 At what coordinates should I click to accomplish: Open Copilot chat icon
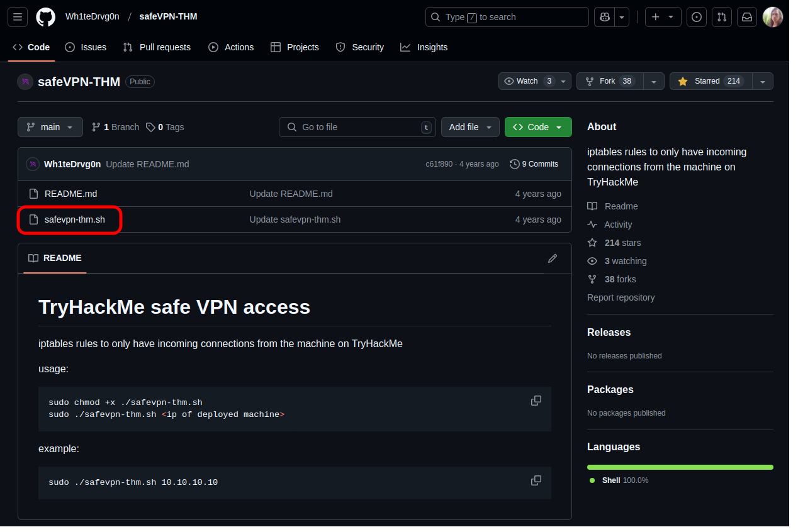tap(604, 17)
